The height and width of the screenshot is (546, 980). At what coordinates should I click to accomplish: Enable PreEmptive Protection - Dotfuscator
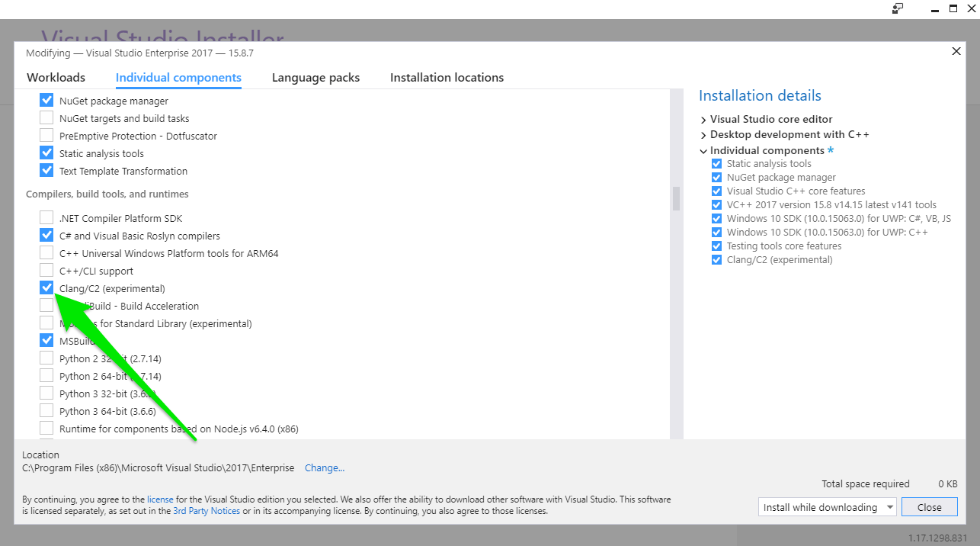coord(46,135)
